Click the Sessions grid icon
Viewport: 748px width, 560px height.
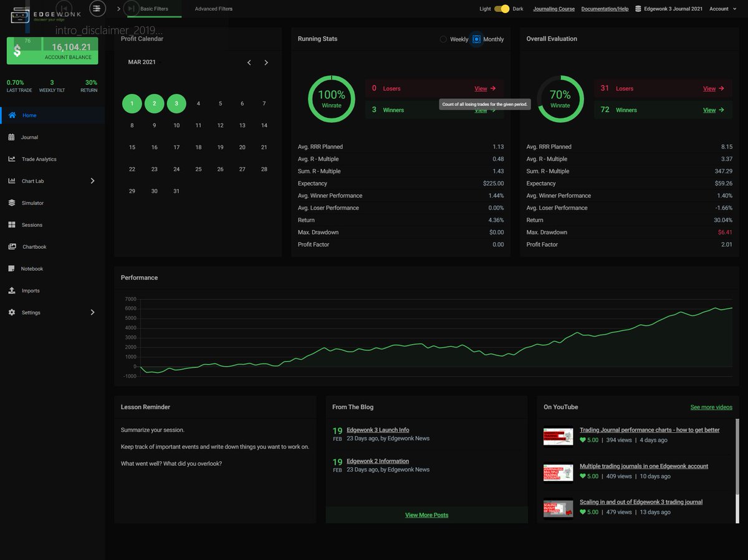click(x=12, y=225)
